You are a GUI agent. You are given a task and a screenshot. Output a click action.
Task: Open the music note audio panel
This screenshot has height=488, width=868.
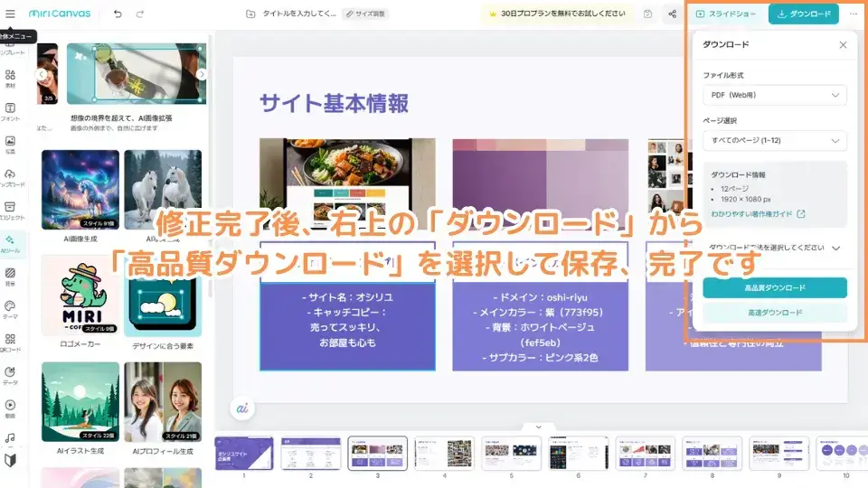tap(10, 438)
